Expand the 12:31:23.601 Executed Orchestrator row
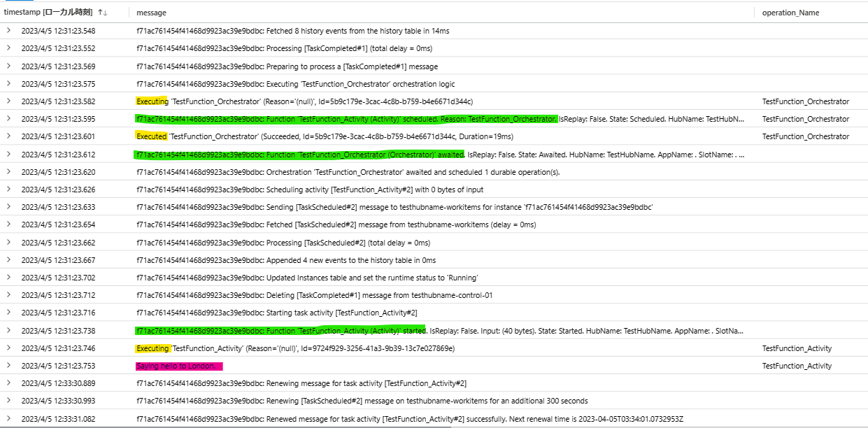868x428 pixels. click(8, 136)
